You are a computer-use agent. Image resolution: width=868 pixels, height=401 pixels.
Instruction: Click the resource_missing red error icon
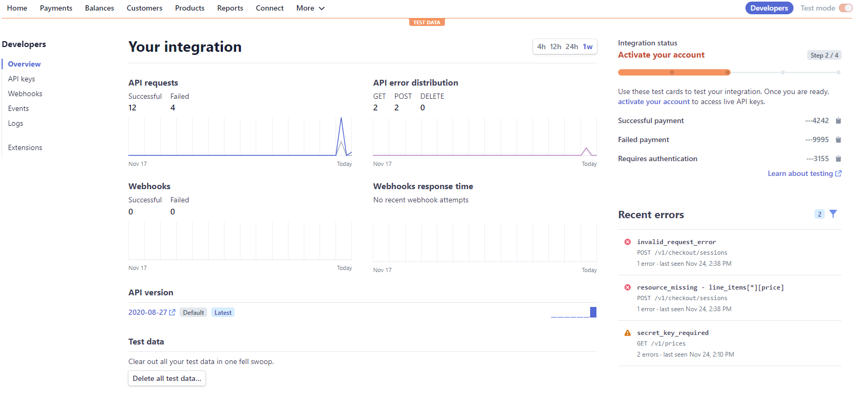(x=628, y=287)
